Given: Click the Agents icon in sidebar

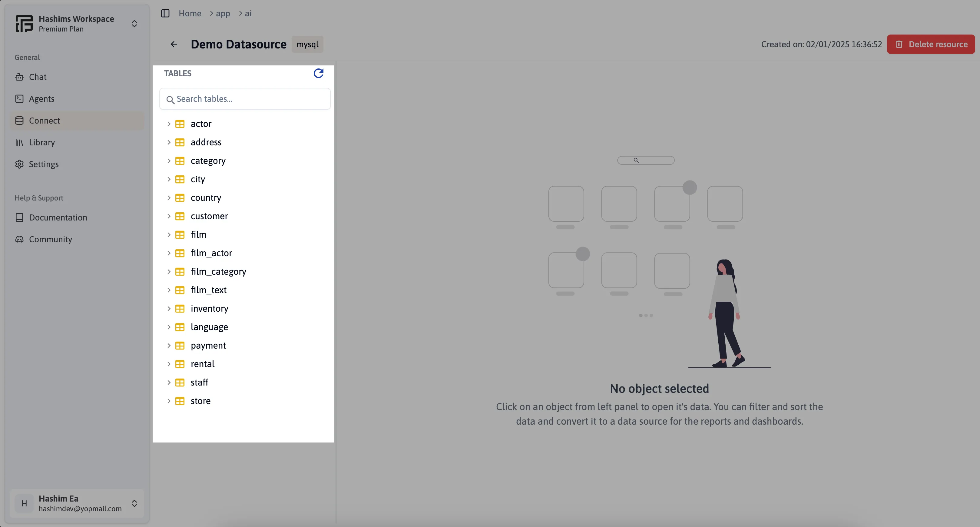Looking at the screenshot, I should point(20,99).
